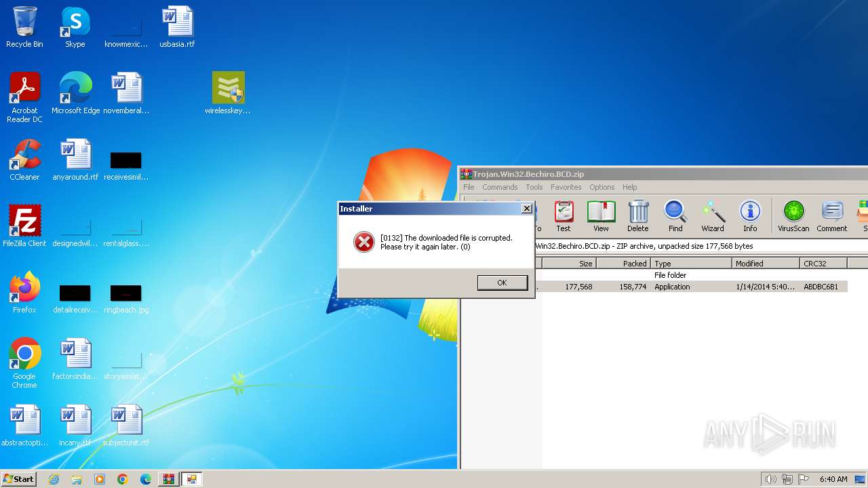868x488 pixels.
Task: Click the Skype desktop shortcut
Action: click(x=75, y=27)
